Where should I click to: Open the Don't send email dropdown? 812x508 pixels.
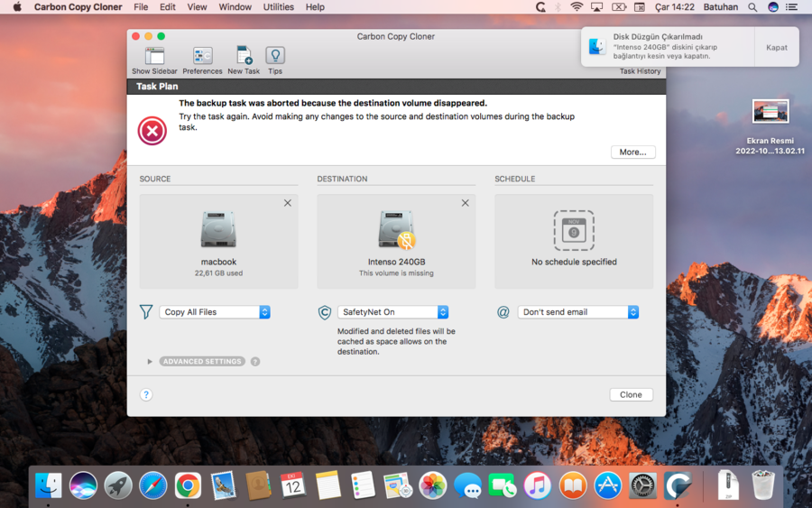point(578,311)
